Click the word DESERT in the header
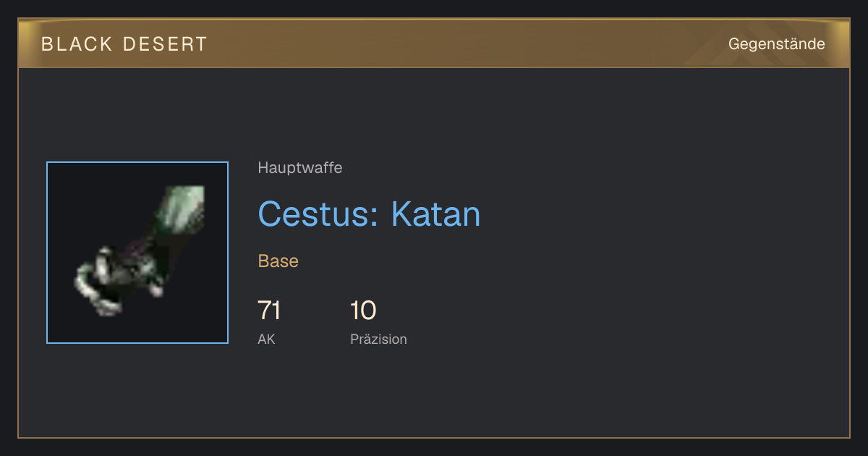The image size is (868, 456). pyautogui.click(x=165, y=44)
